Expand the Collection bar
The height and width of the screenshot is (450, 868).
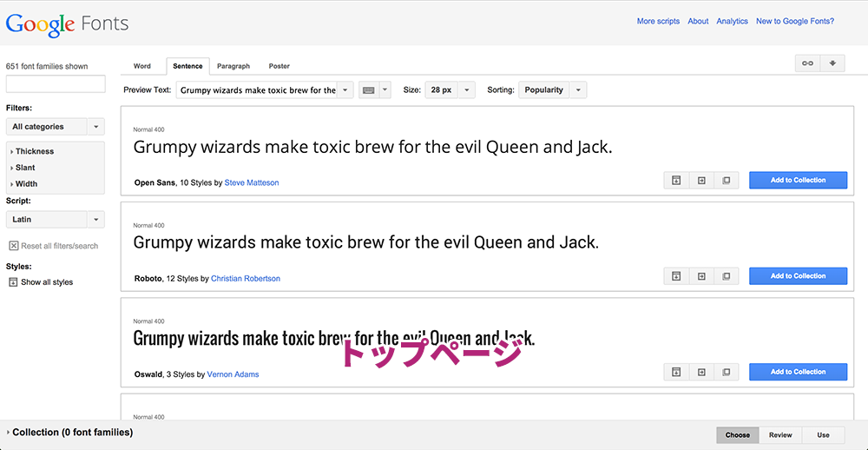(x=69, y=433)
